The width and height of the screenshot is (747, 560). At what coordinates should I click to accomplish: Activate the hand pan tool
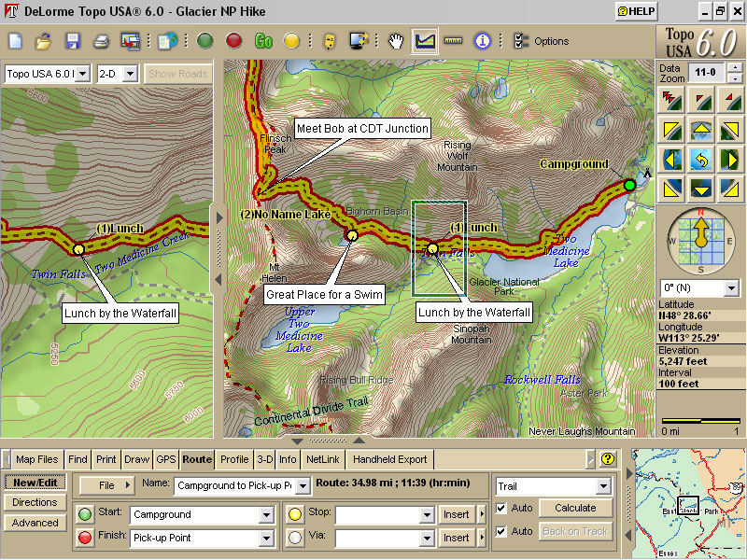pyautogui.click(x=395, y=41)
